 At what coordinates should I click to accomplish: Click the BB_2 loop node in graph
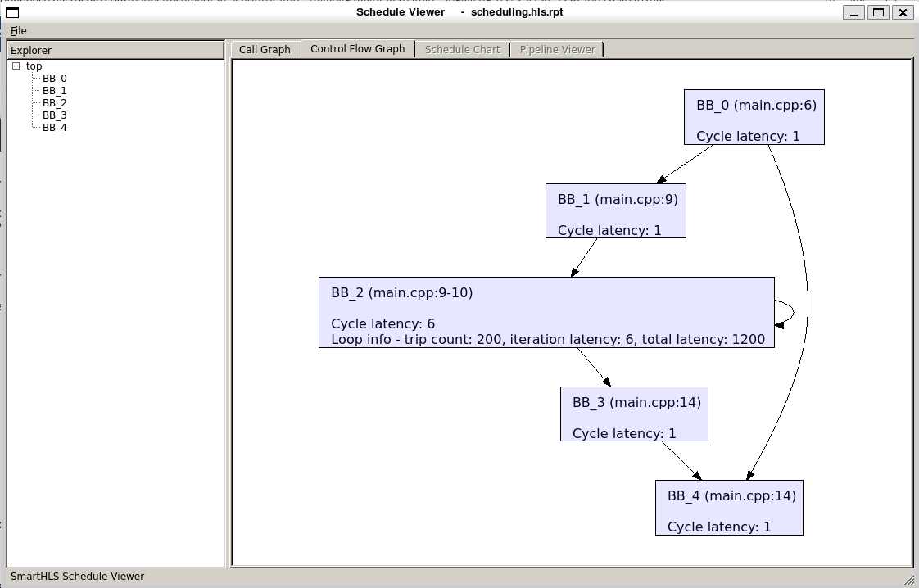[x=546, y=313]
